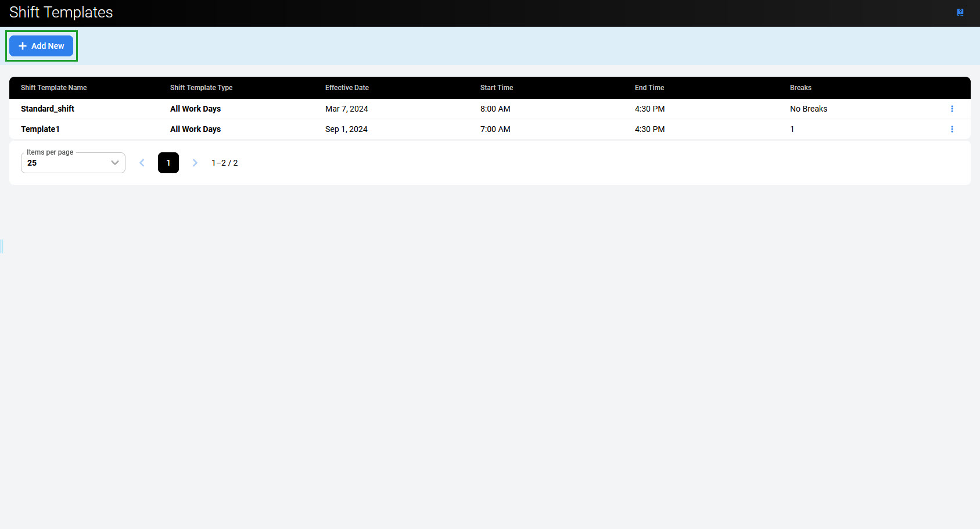
Task: Select page 1 in pagination
Action: [x=168, y=163]
